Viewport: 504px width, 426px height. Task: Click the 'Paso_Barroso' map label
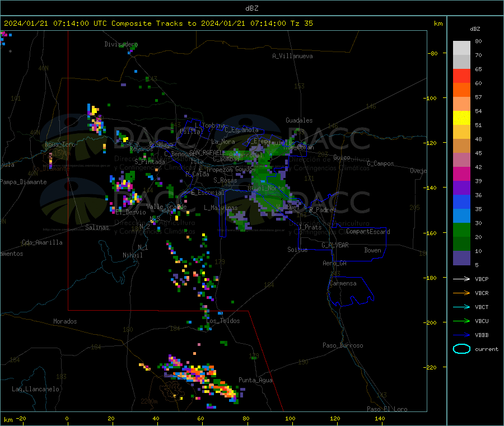click(x=343, y=345)
